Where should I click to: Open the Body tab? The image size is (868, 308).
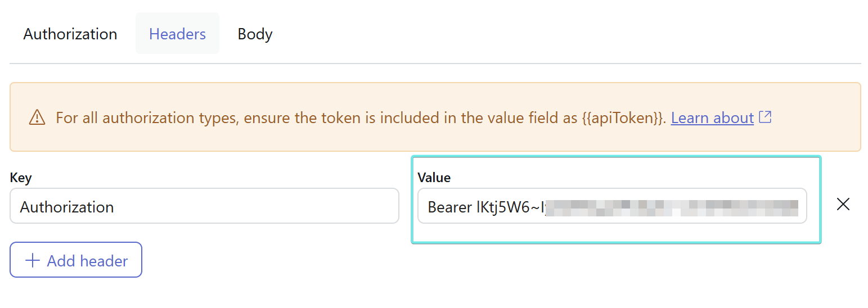[255, 34]
